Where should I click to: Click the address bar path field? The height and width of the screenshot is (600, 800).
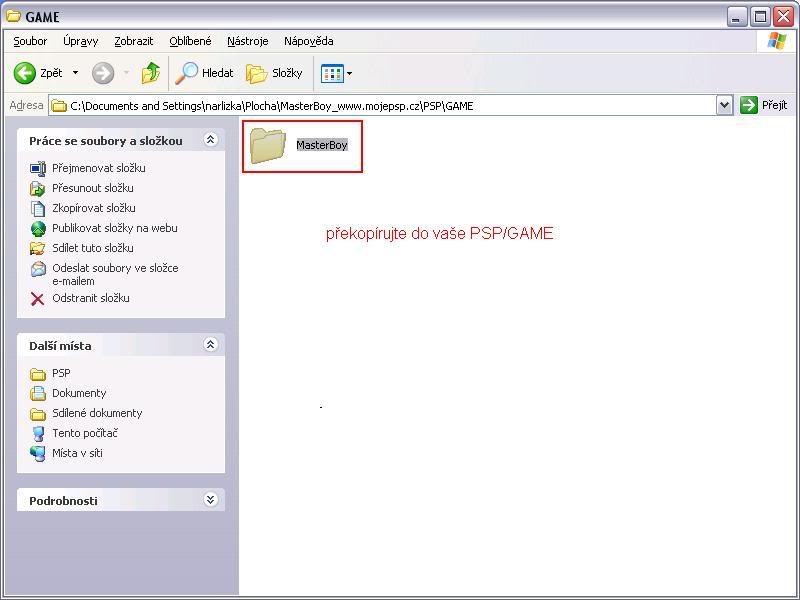[x=380, y=105]
